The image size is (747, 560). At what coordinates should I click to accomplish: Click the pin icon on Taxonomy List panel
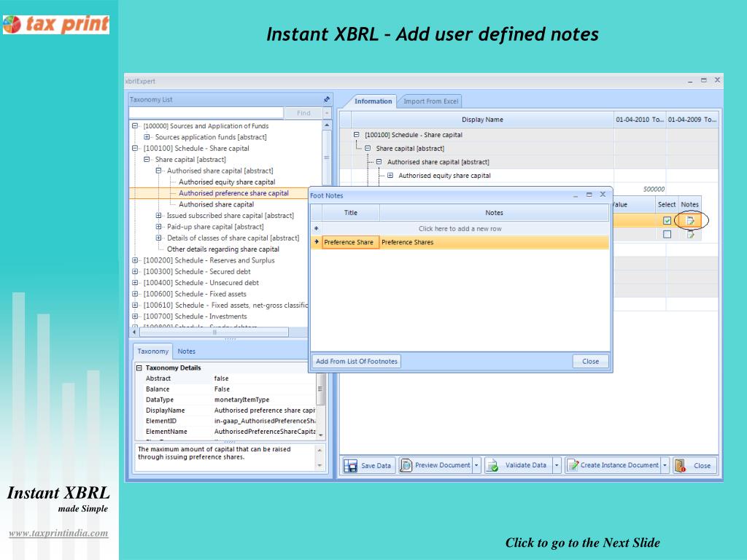326,99
